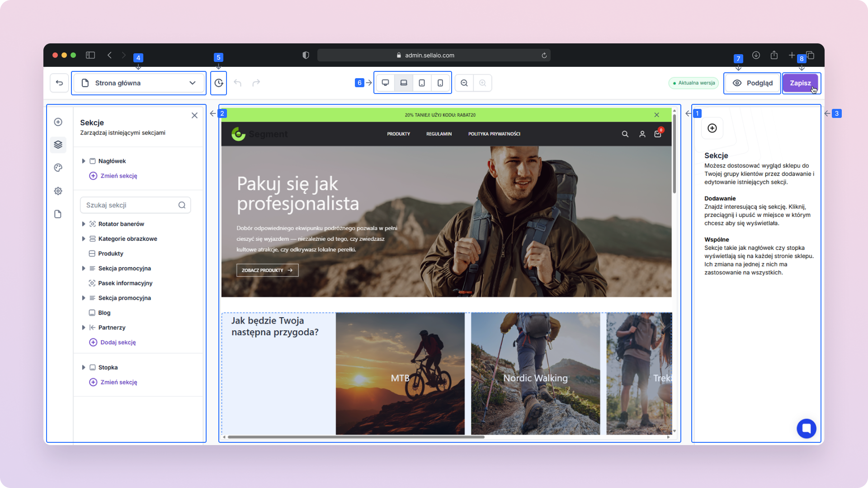
Task: Switch preview to mobile phone view
Action: point(440,83)
